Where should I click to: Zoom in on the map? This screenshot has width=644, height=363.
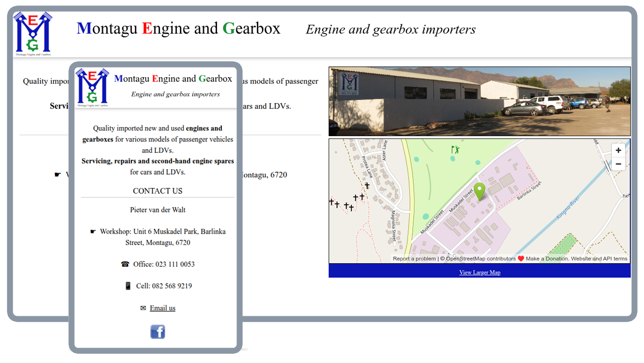618,150
